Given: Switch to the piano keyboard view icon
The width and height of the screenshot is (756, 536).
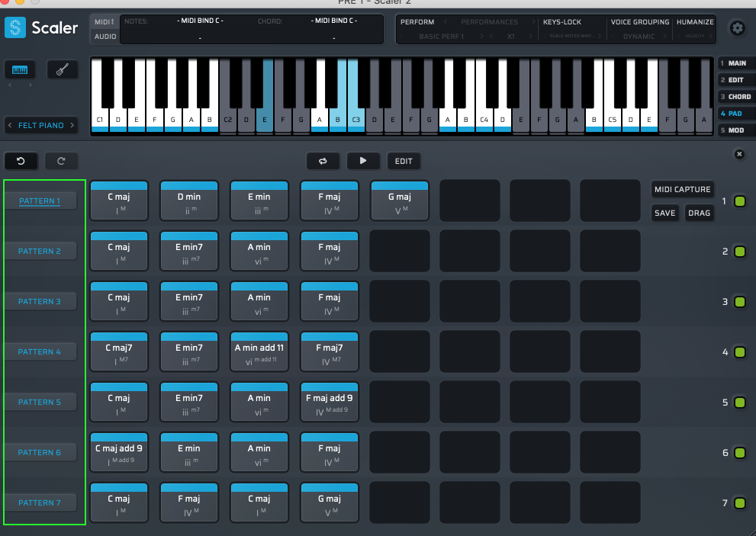Looking at the screenshot, I should [20, 70].
